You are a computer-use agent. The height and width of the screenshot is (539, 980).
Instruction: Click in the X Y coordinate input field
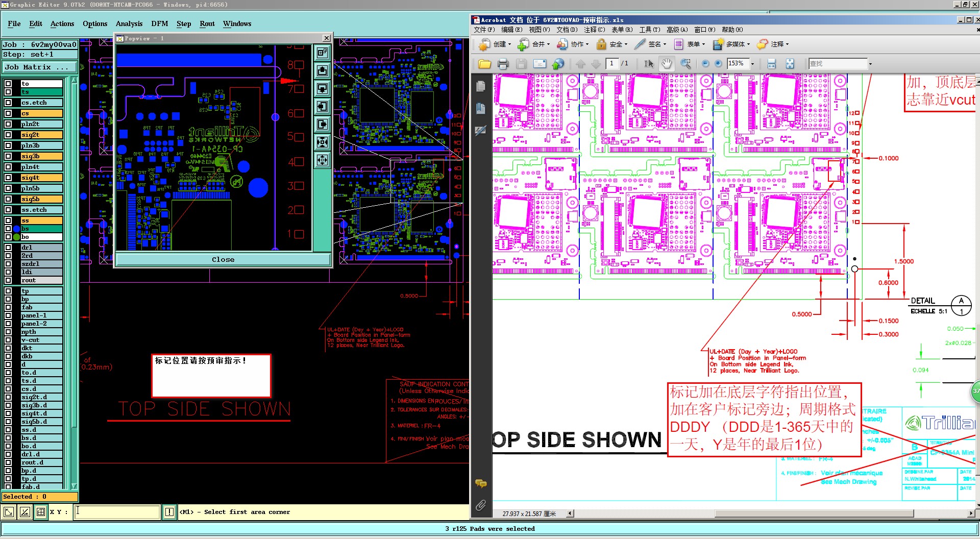[x=117, y=512]
